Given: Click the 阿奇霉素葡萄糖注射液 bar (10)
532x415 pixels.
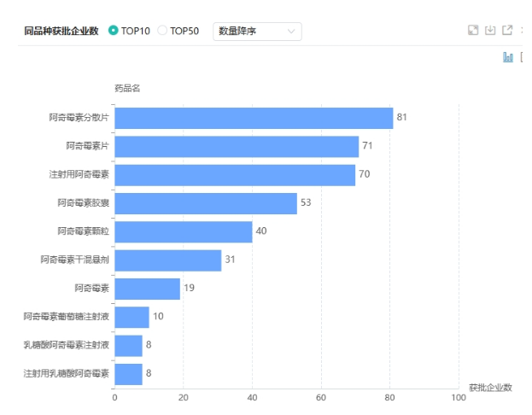Looking at the screenshot, I should click(x=132, y=317).
